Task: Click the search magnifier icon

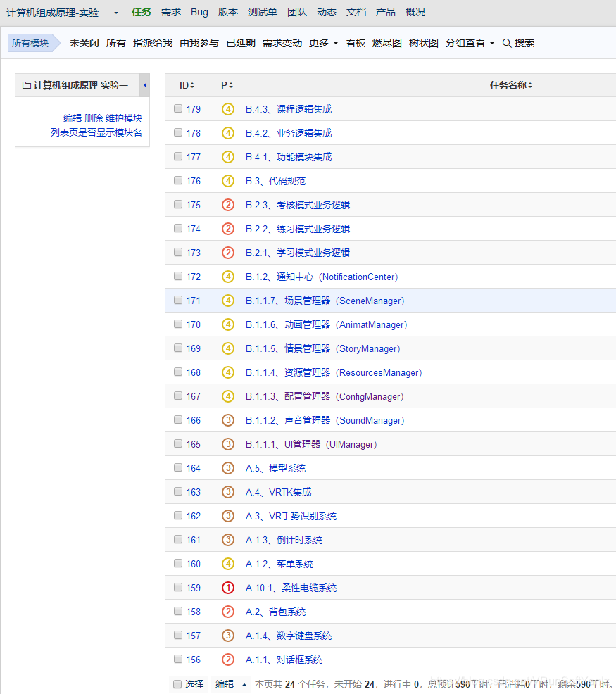Action: 507,43
